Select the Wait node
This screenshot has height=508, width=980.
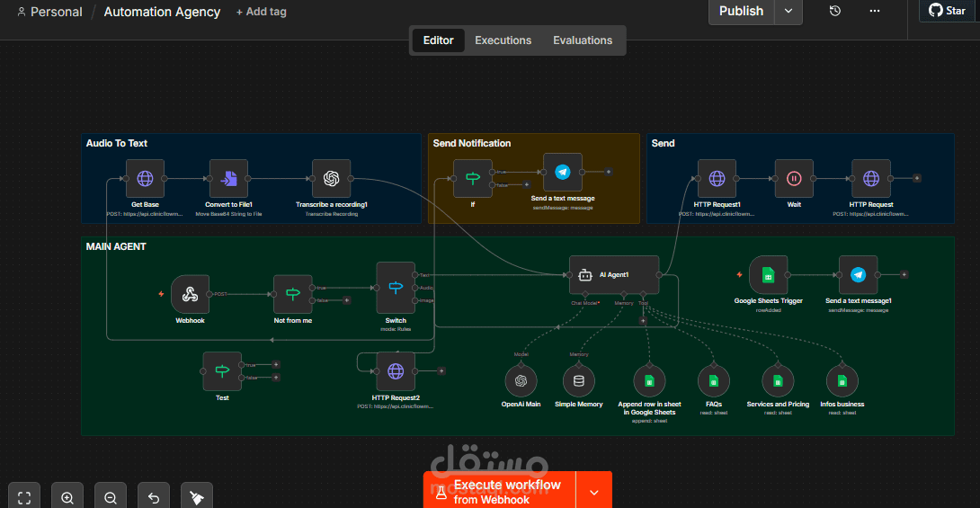[794, 179]
